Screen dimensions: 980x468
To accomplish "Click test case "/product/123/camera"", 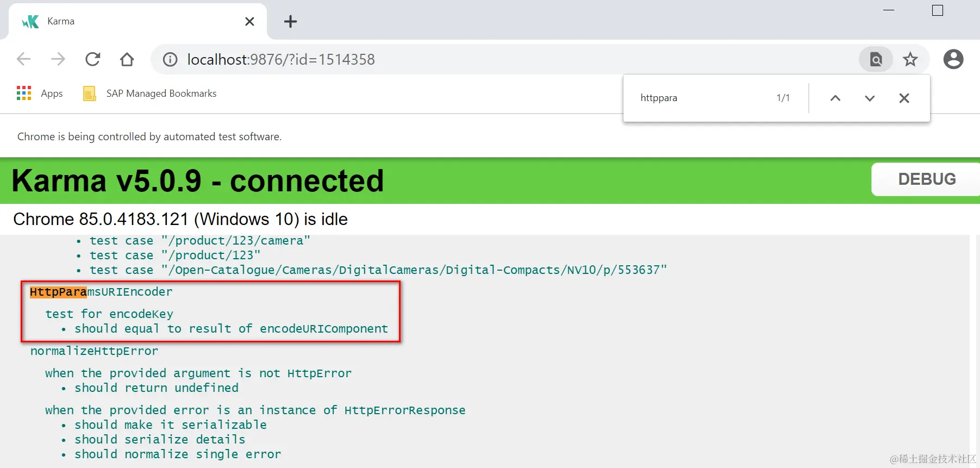I will pyautogui.click(x=200, y=241).
